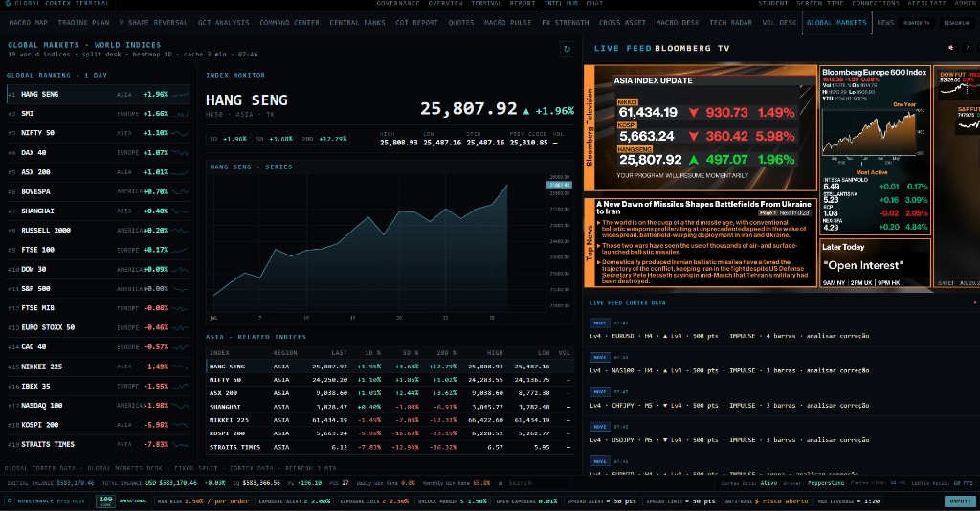This screenshot has height=511, width=980.
Task: Select CAC 40 ranking row
Action: 98,346
